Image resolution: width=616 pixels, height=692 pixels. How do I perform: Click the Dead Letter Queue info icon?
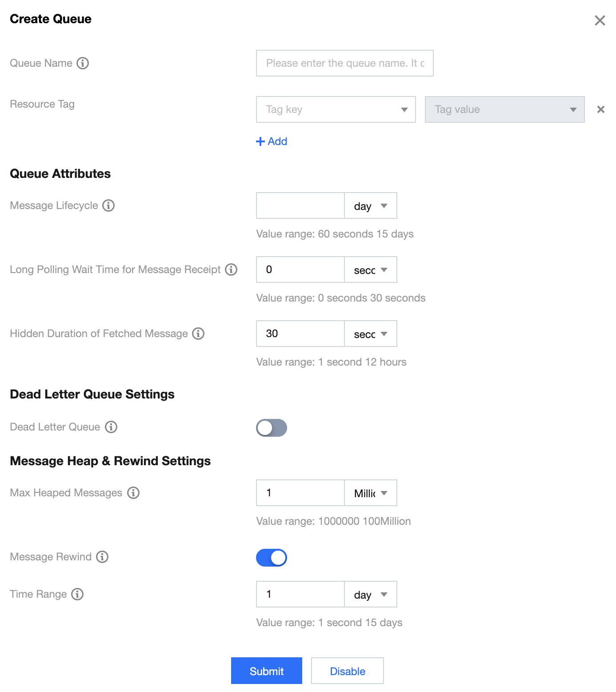(x=111, y=427)
